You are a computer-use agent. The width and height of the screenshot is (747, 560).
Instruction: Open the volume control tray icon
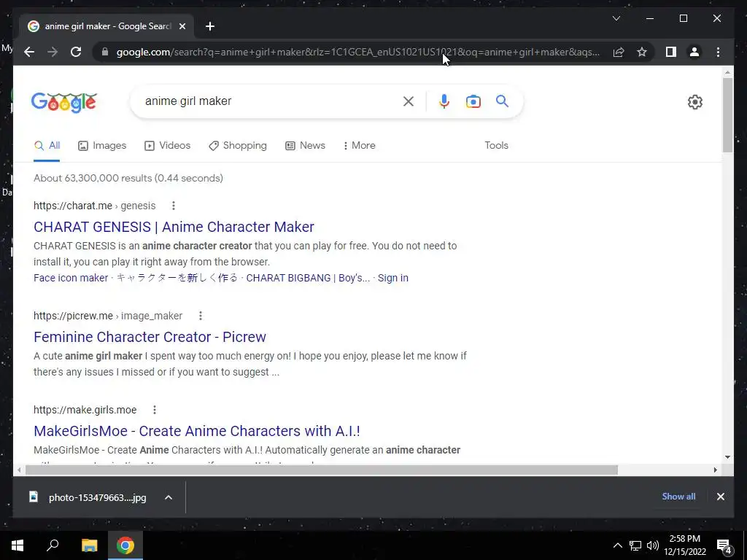point(653,545)
